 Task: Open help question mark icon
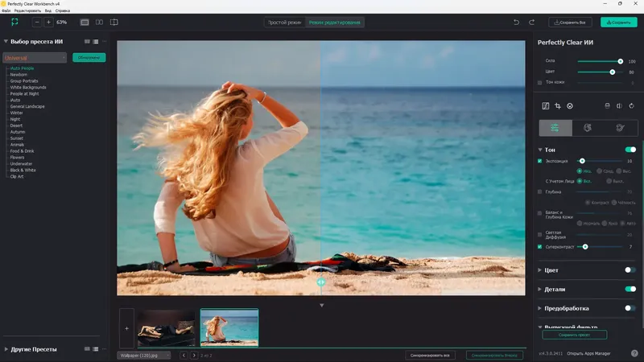click(x=634, y=353)
